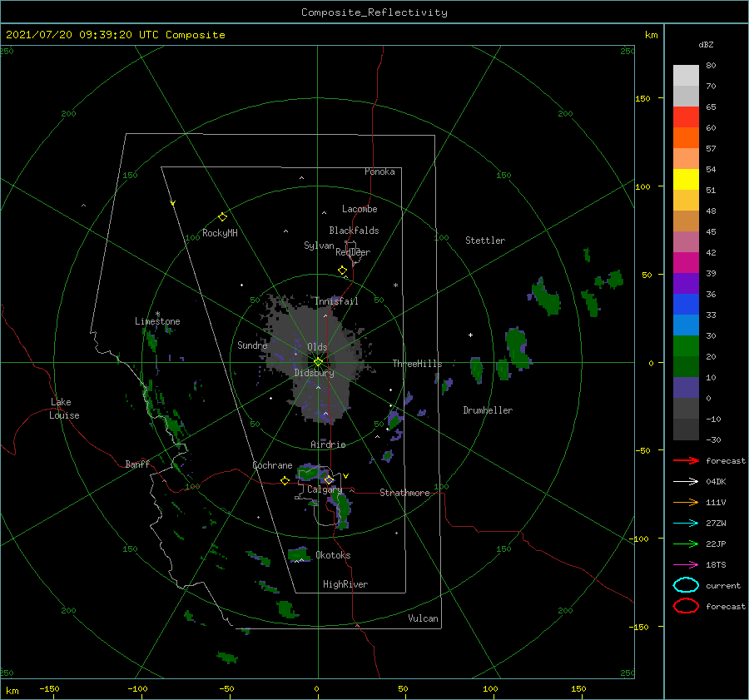Click the purple 36-39 dBZ color swatch
The width and height of the screenshot is (749, 700).
coord(686,283)
